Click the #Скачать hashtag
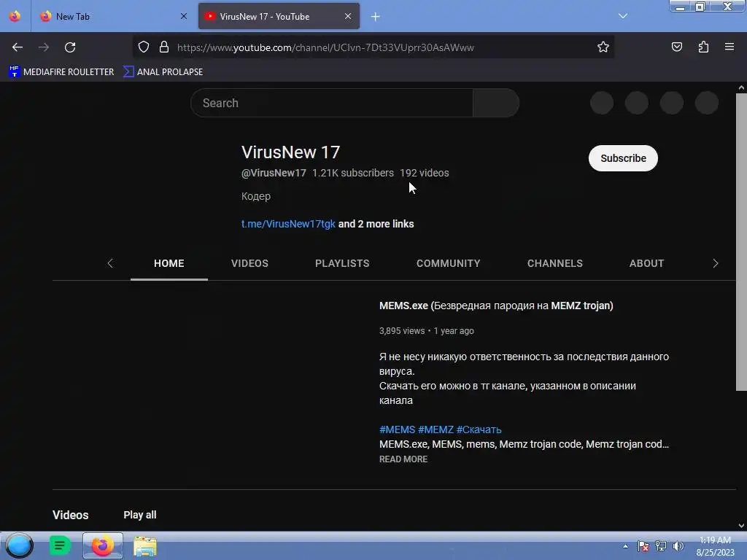This screenshot has height=560, width=747. (479, 429)
